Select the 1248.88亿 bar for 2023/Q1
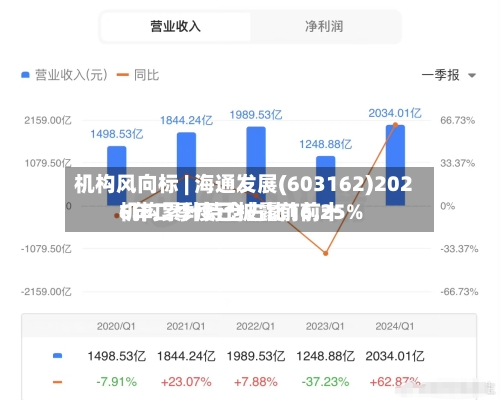Image resolution: width=500 pixels, height=400 pixels. [326, 181]
